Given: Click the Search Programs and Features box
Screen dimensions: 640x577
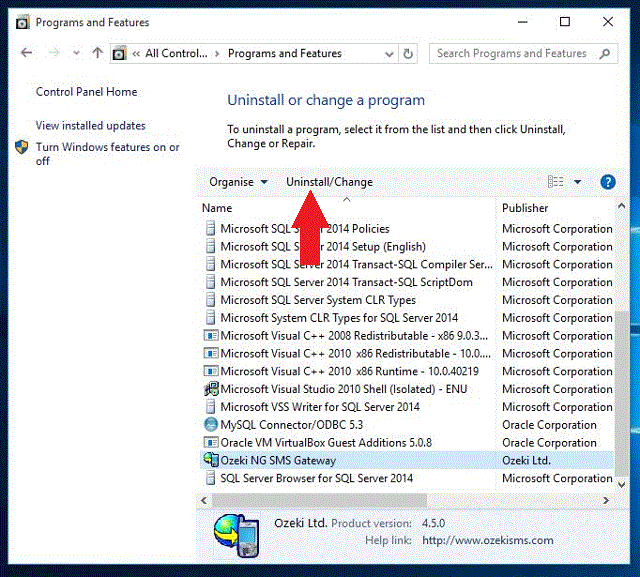Looking at the screenshot, I should pyautogui.click(x=523, y=53).
